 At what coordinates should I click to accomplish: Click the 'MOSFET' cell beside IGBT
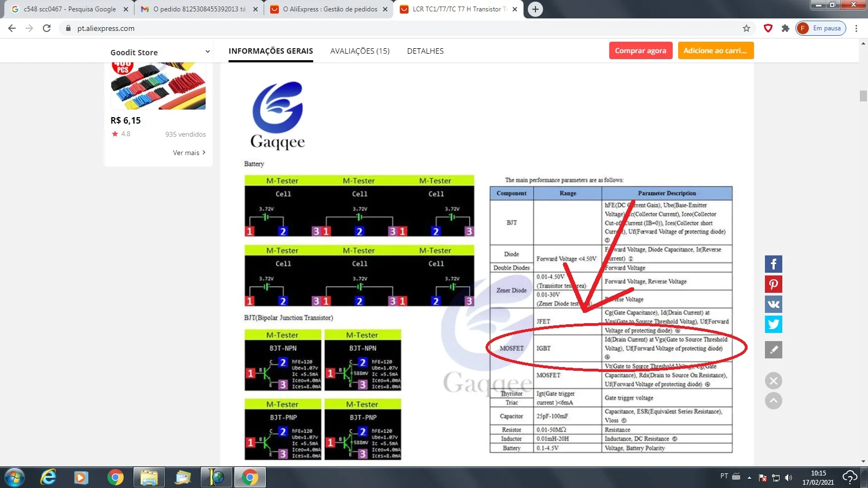coord(512,348)
